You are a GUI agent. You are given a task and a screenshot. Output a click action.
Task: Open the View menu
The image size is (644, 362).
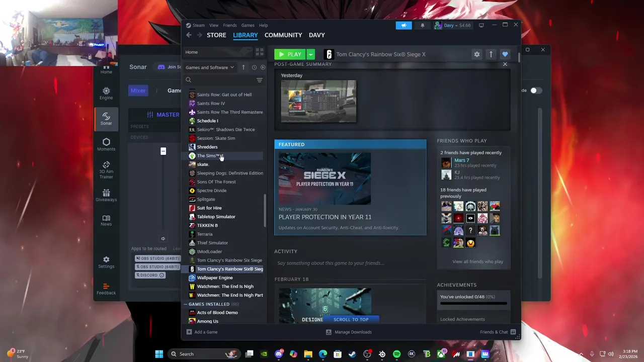tap(214, 25)
